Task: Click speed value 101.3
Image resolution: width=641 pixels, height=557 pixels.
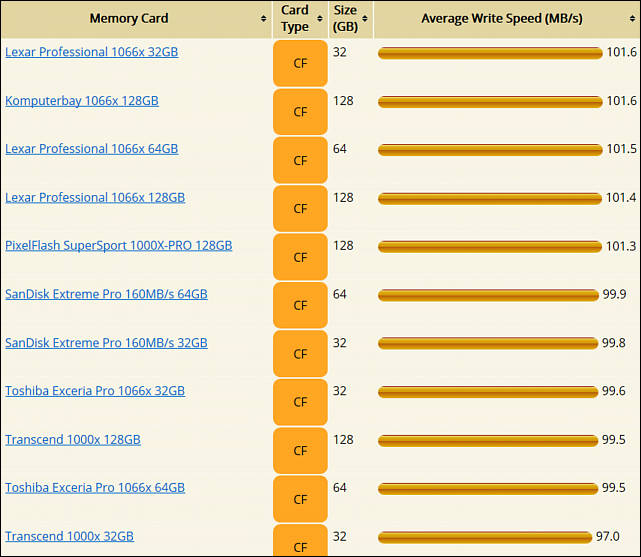Action: click(x=621, y=246)
